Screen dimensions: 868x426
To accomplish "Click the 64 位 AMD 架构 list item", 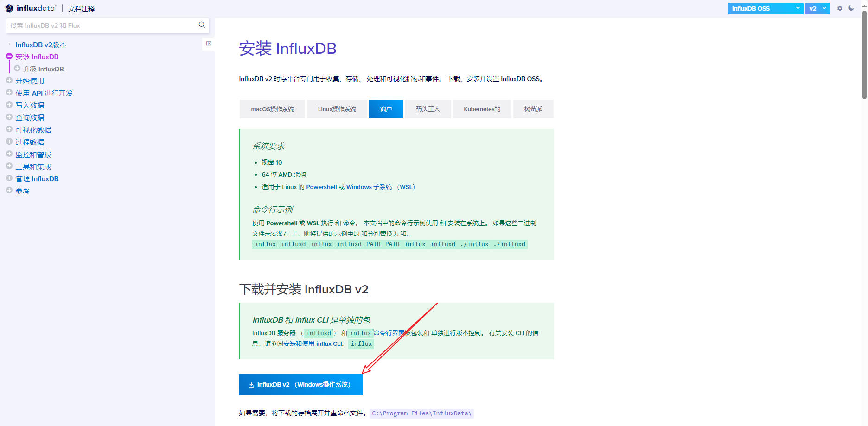I will 284,174.
